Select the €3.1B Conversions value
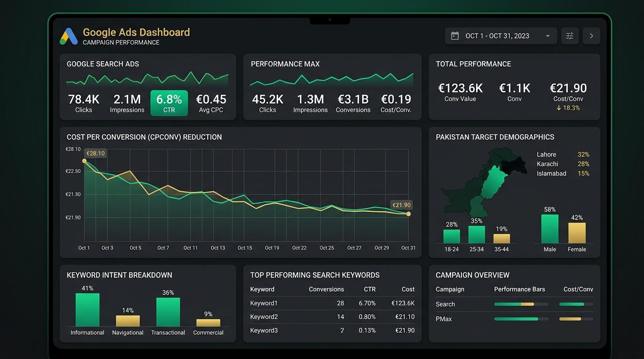The image size is (644, 359). pos(353,103)
